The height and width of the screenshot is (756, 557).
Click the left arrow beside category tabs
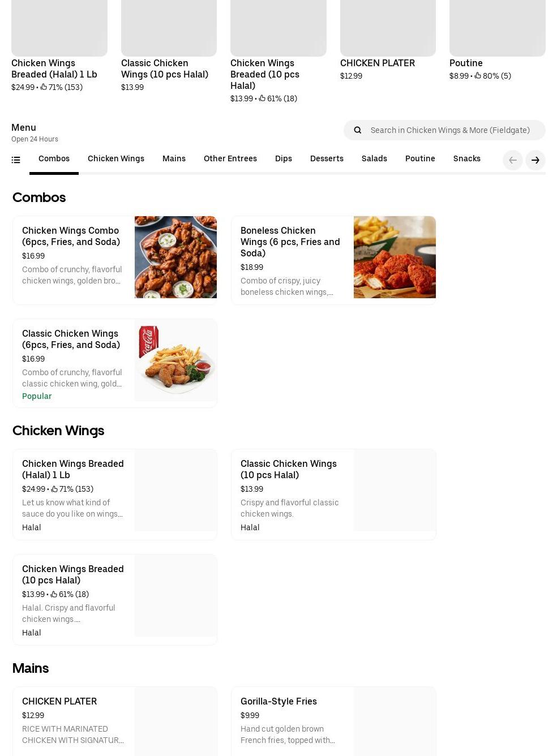(512, 160)
